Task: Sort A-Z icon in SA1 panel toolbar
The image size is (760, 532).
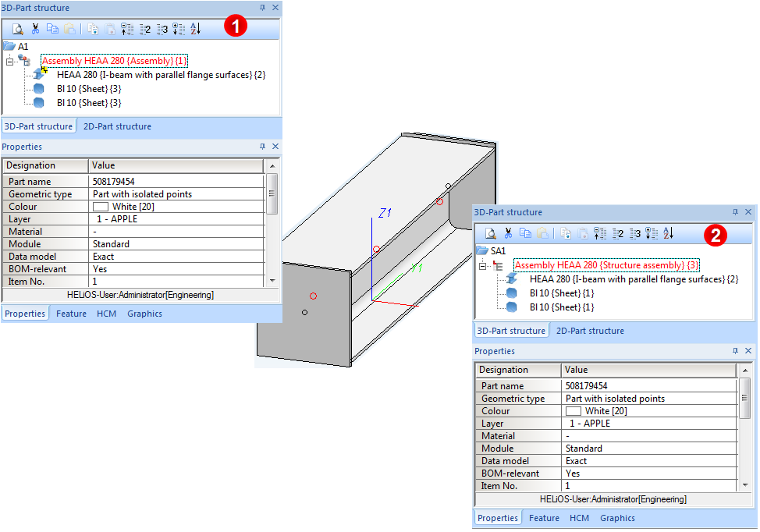Action: (669, 233)
